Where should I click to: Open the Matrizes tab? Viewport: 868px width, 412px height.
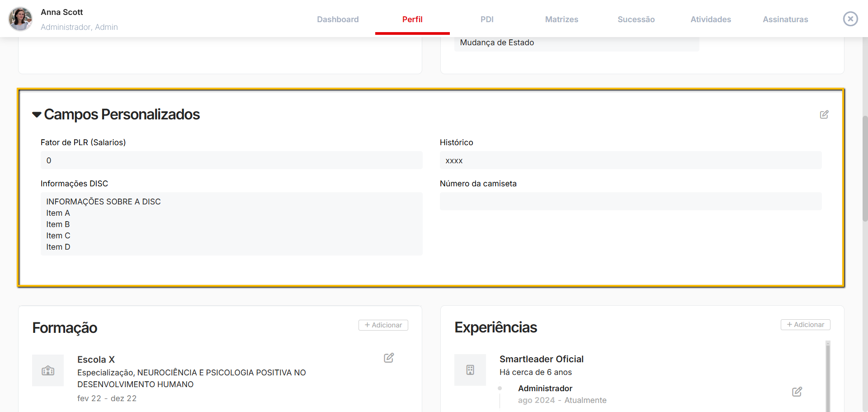[x=561, y=19]
